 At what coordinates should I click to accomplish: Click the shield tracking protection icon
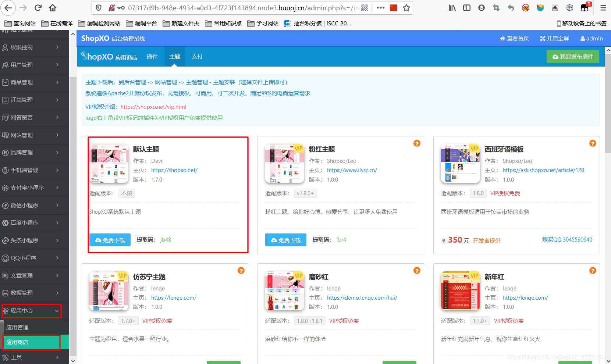click(x=99, y=8)
